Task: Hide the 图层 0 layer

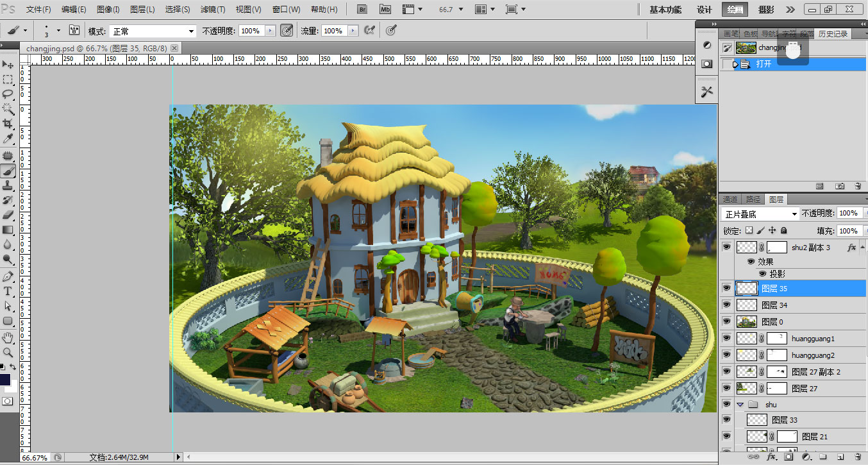Action: pos(726,322)
